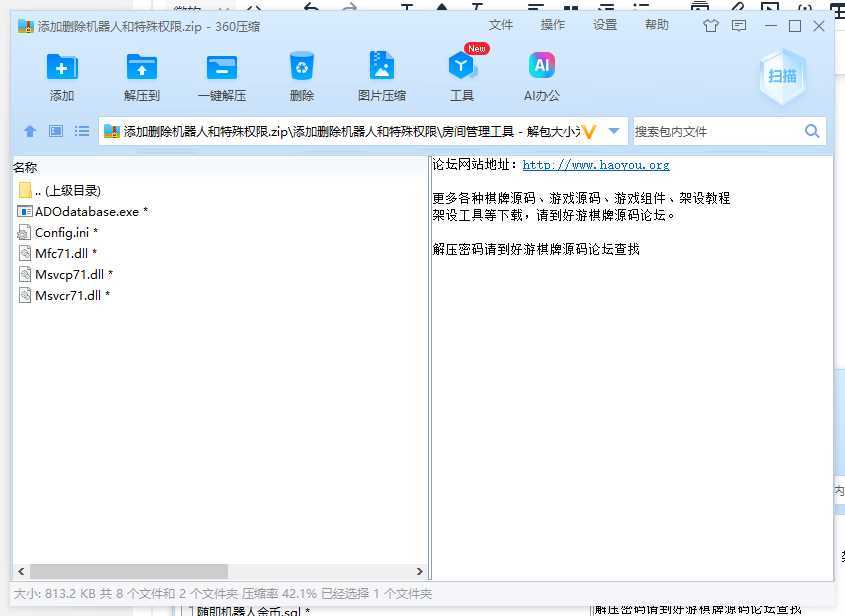Click the 删除 (Delete) trash icon
Screen dimensions: 845x616
(x=301, y=67)
